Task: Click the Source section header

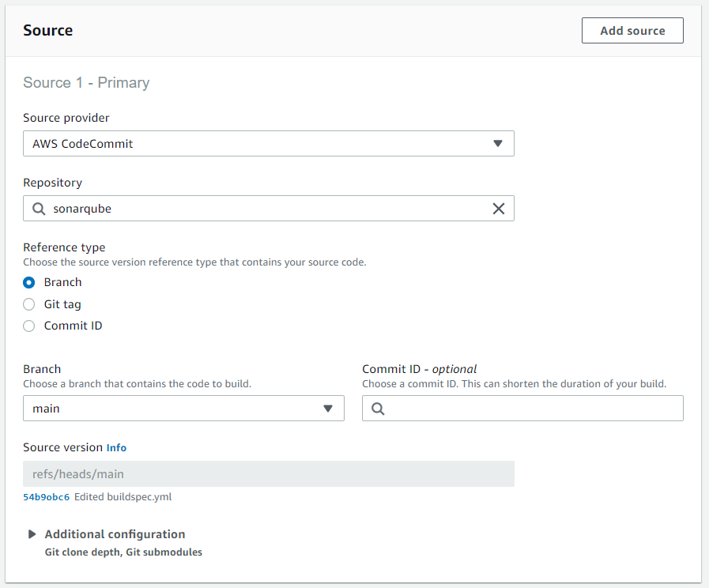Action: click(47, 30)
